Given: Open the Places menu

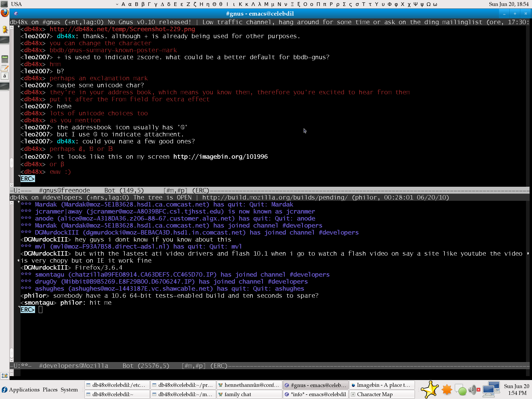Looking at the screenshot, I should (50, 390).
